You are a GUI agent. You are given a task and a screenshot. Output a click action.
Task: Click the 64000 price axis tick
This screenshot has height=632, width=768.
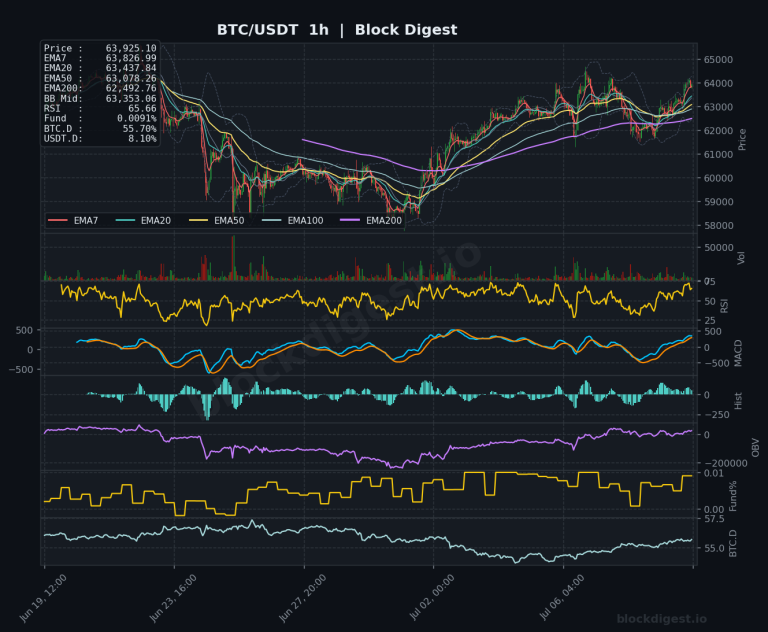point(719,83)
